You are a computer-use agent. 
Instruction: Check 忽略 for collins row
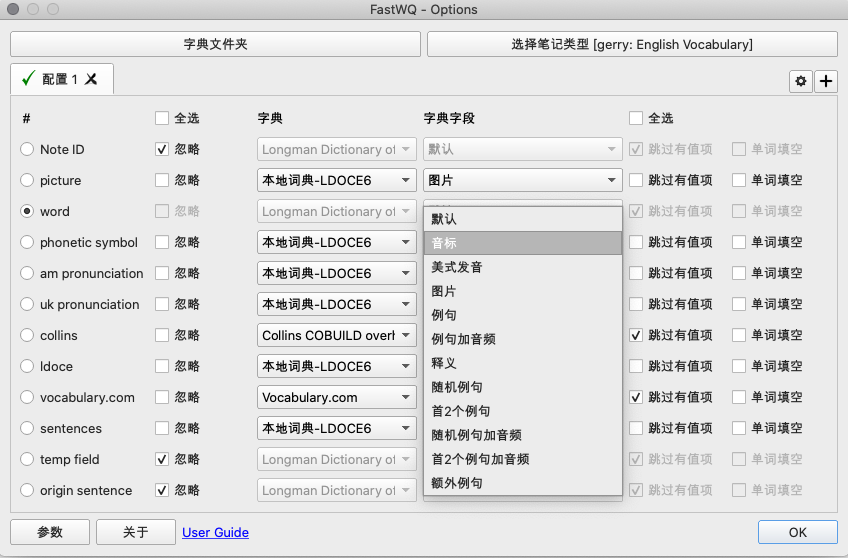tap(162, 335)
